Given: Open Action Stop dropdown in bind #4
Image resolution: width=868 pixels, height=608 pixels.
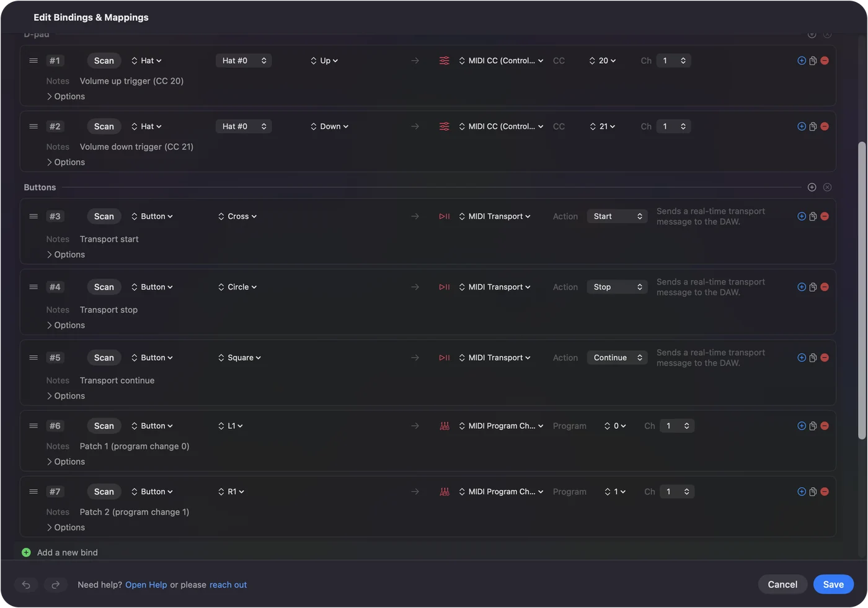Looking at the screenshot, I should 618,287.
